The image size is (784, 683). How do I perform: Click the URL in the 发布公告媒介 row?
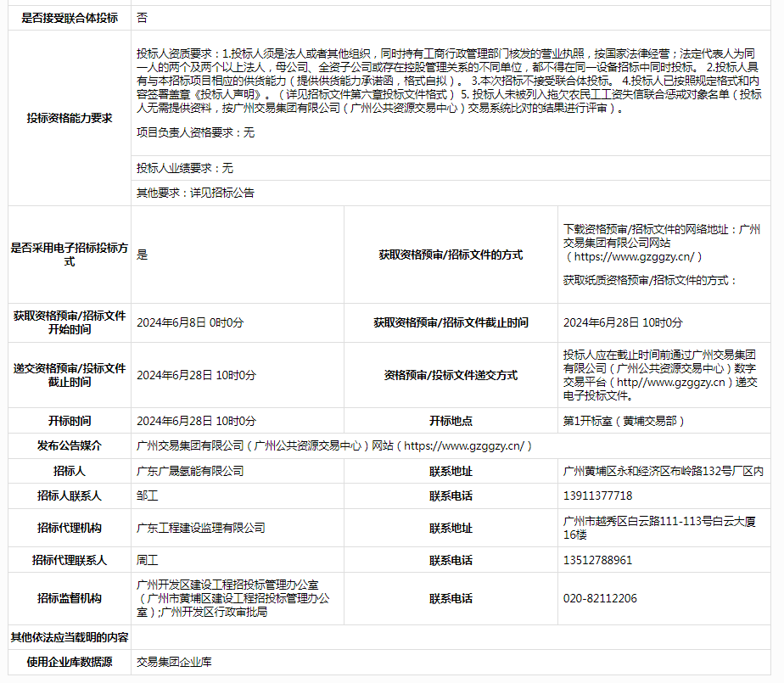(467, 445)
